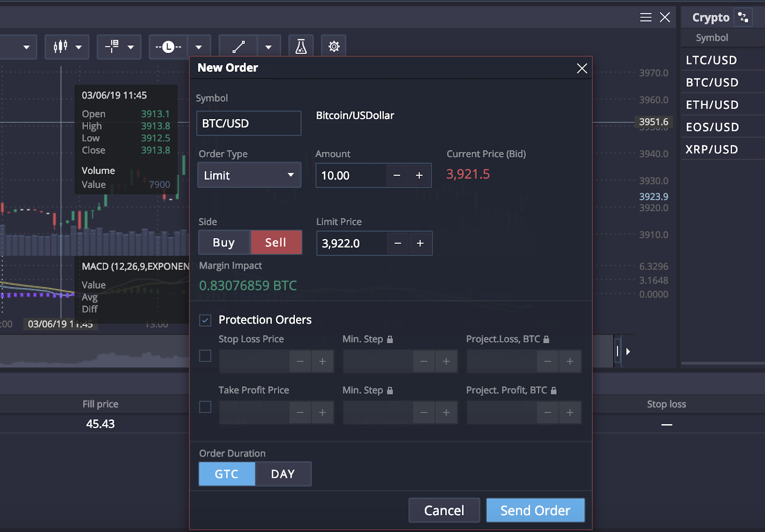Click lock icon beside Take Profit Min. Step
The image size is (765, 532).
point(390,390)
